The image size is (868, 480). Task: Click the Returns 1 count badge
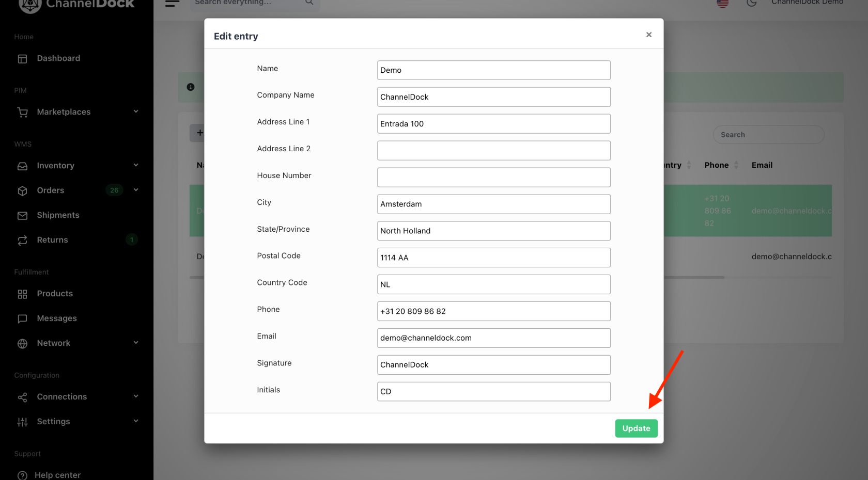click(132, 240)
